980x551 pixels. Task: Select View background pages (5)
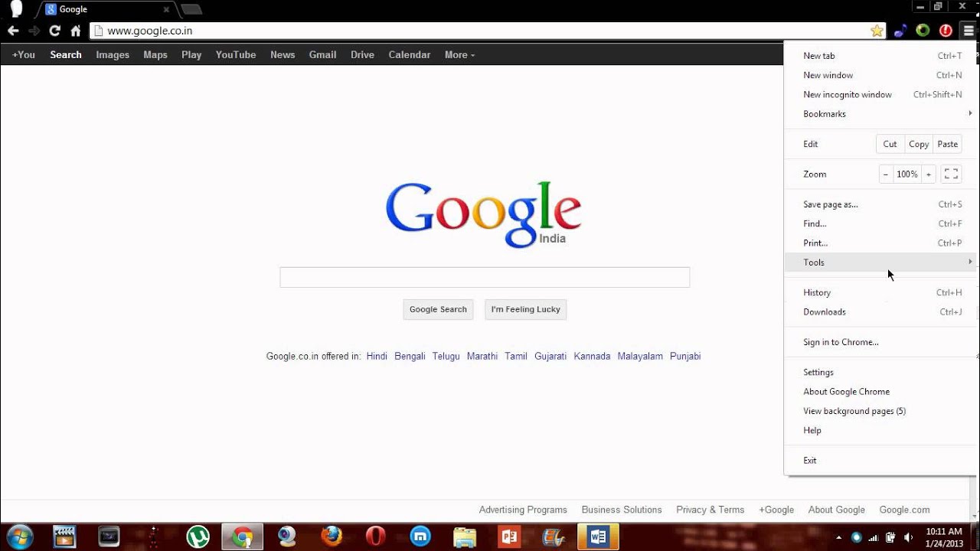click(880, 411)
